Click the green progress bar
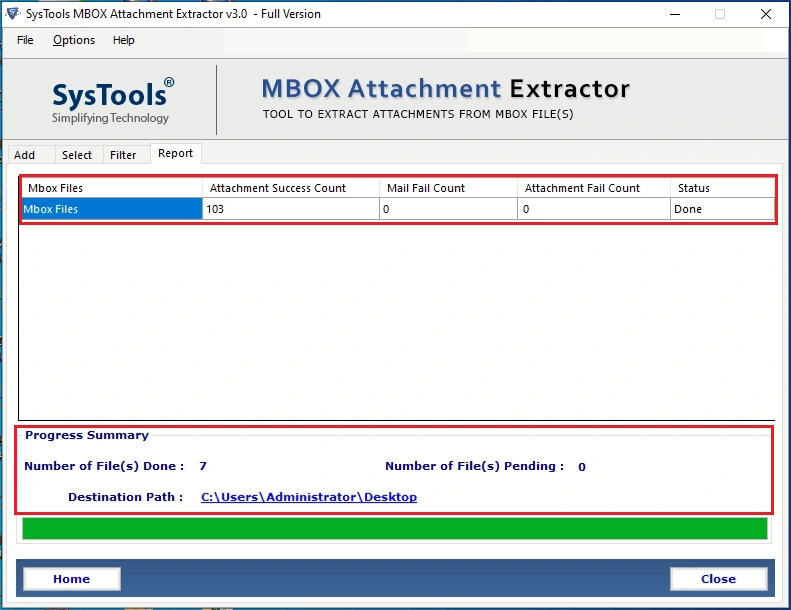This screenshot has height=610, width=791. click(x=394, y=529)
